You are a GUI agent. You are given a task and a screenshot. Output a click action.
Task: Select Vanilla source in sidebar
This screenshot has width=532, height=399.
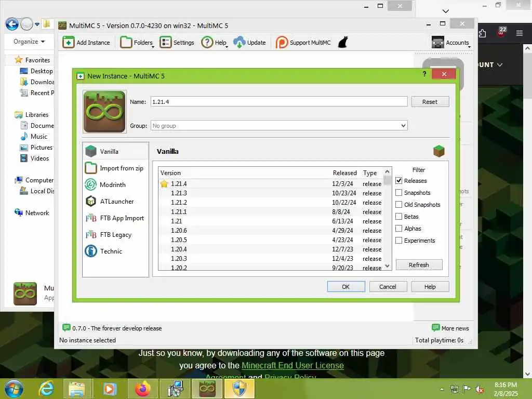click(x=115, y=151)
